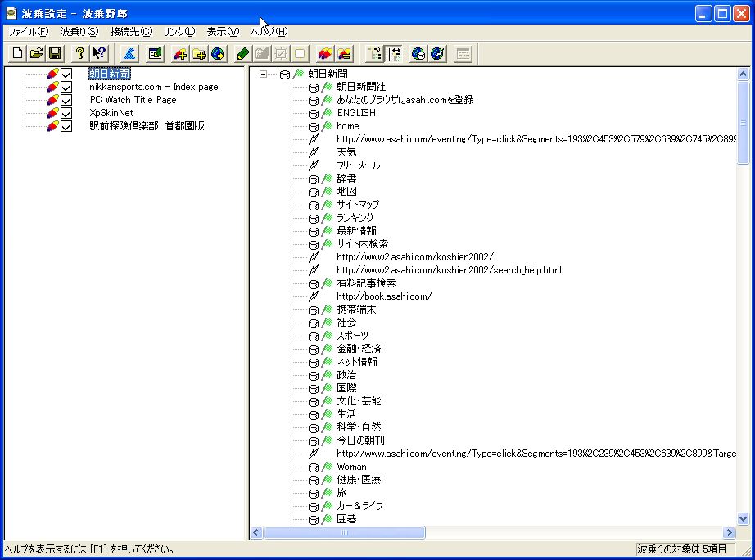This screenshot has width=755, height=560.
Task: Click the green flag icon beside 辞書
Action: point(328,178)
